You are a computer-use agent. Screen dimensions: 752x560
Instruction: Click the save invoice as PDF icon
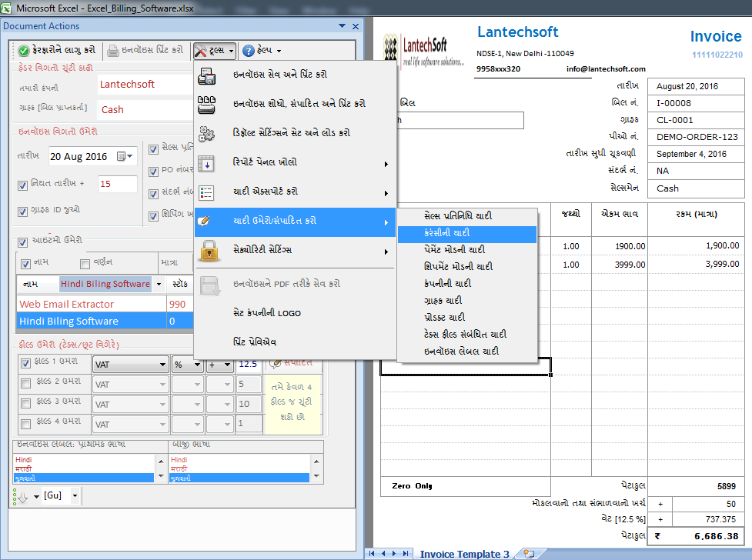pyautogui.click(x=209, y=285)
